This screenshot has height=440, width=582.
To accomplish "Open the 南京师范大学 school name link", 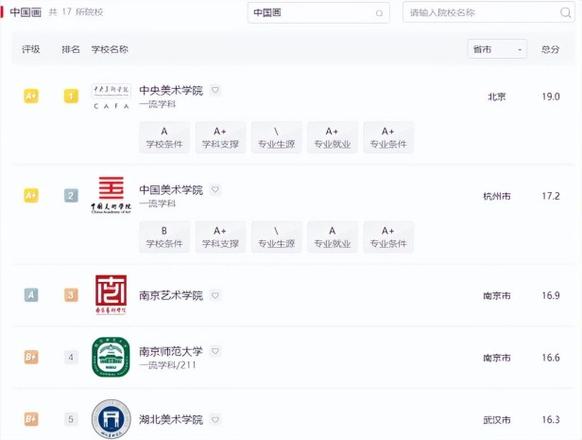I will (x=171, y=351).
